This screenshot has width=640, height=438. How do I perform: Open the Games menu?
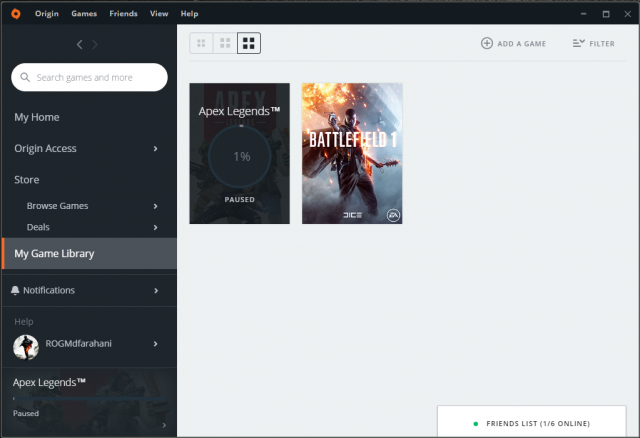[84, 14]
